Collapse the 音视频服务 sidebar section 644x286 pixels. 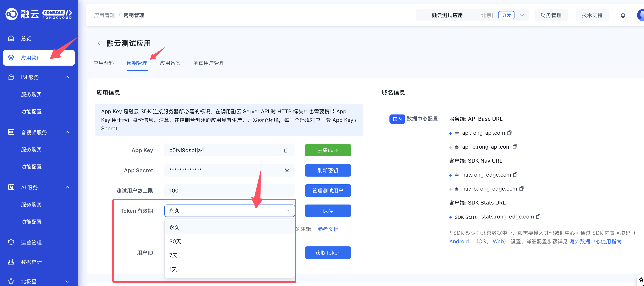pyautogui.click(x=67, y=132)
